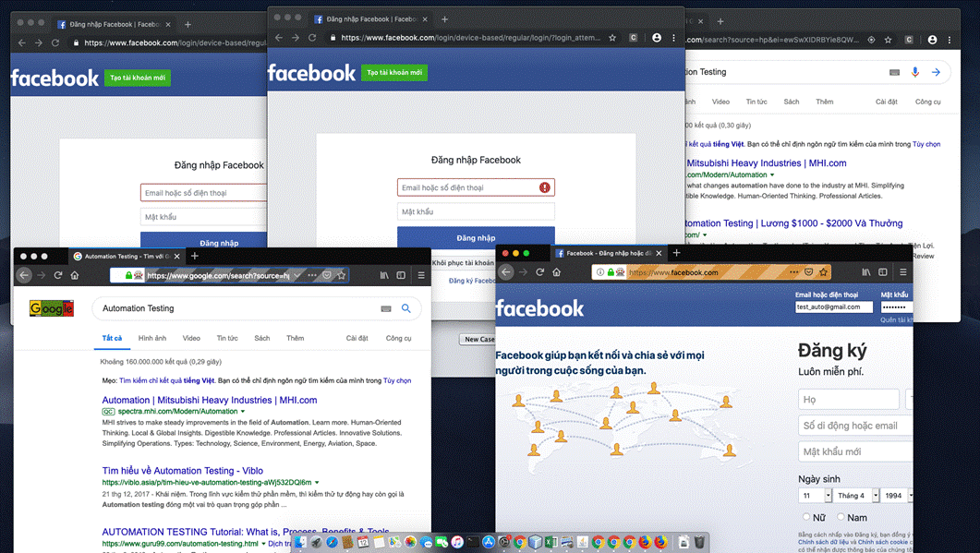Open Excel from the dock
The image size is (980, 553).
click(550, 542)
